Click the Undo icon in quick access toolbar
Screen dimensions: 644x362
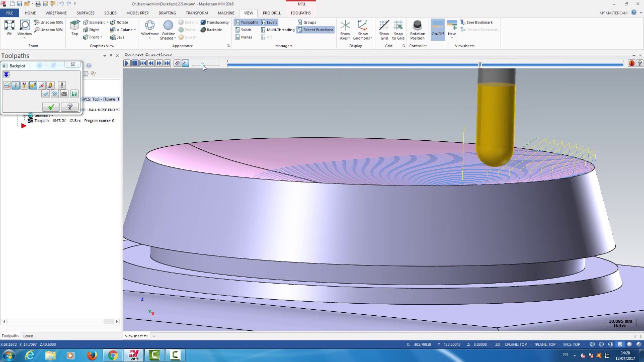click(x=61, y=4)
